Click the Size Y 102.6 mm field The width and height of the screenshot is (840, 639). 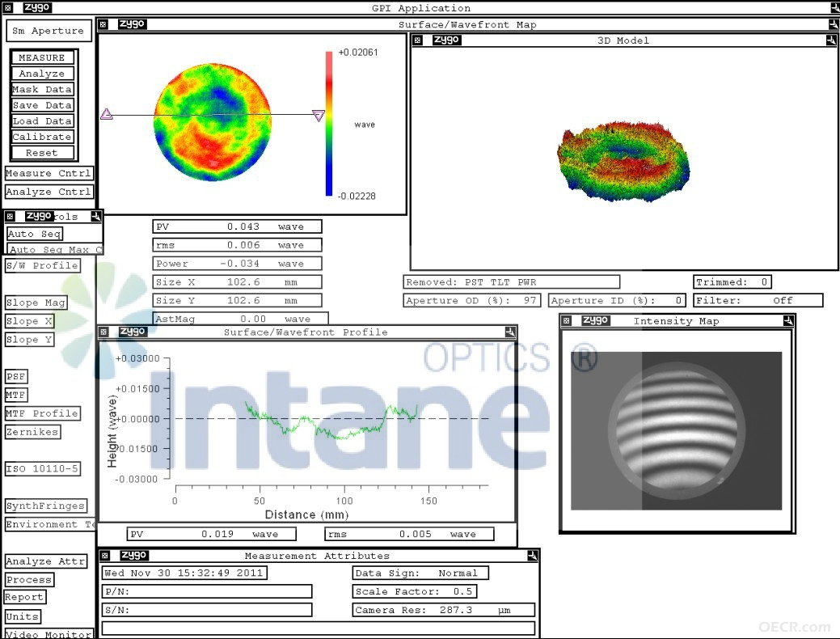[x=238, y=300]
